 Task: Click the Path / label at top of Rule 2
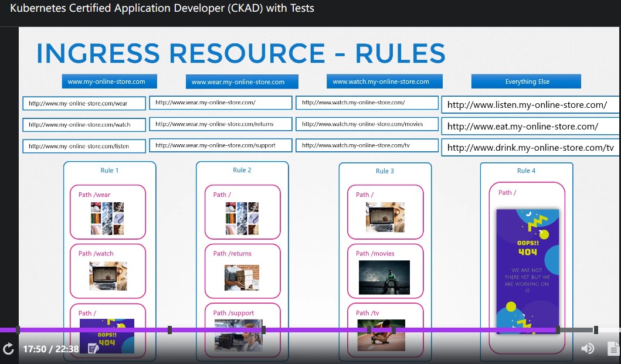(222, 195)
